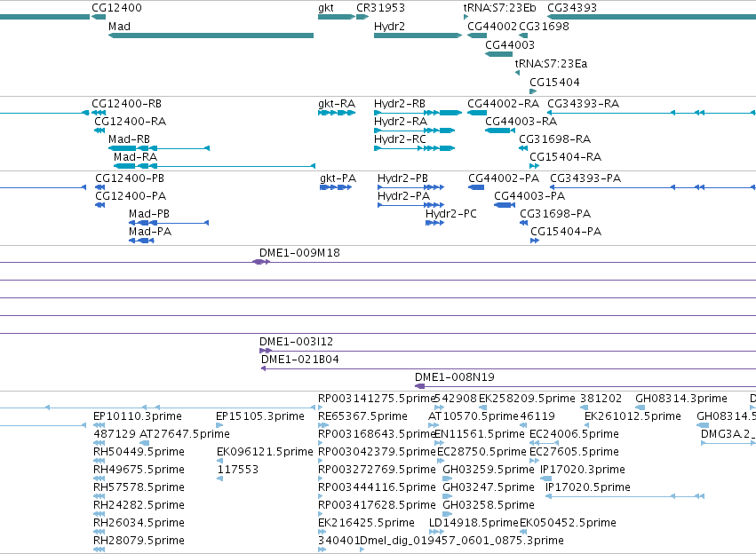756x554 pixels.
Task: Select cDNA IP17020.3prime
Action: coord(583,470)
